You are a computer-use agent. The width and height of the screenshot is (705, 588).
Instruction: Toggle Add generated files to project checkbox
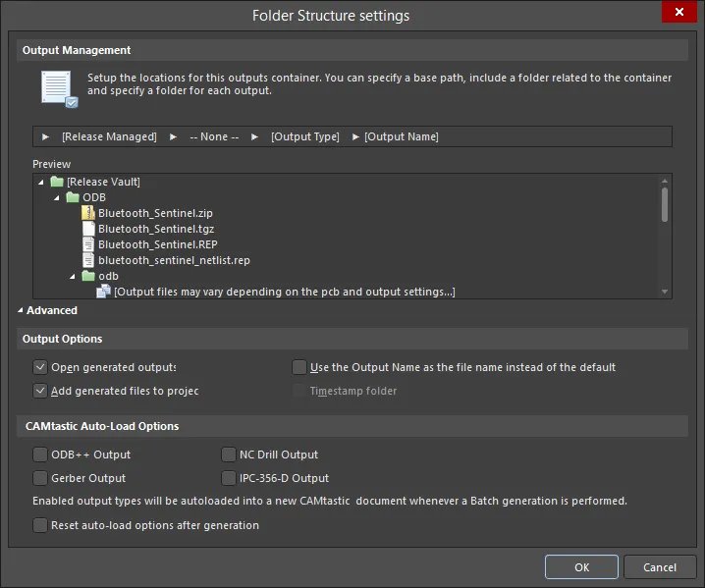[40, 391]
